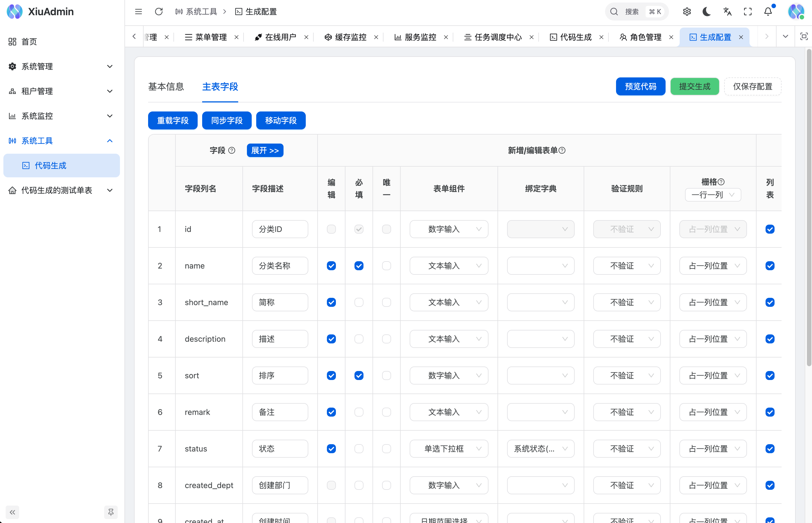
Task: Click the page refresh icon
Action: [159, 12]
